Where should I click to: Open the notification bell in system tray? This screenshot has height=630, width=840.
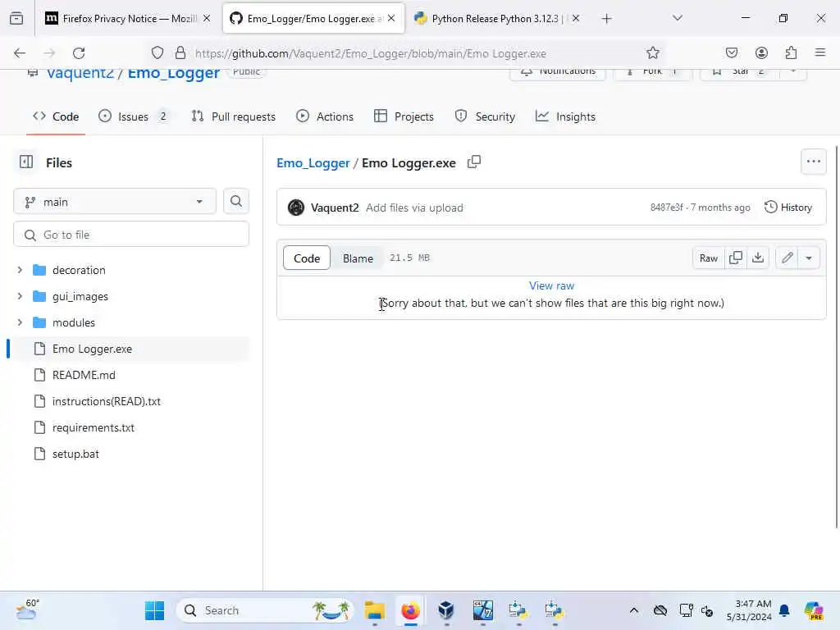pos(784,610)
